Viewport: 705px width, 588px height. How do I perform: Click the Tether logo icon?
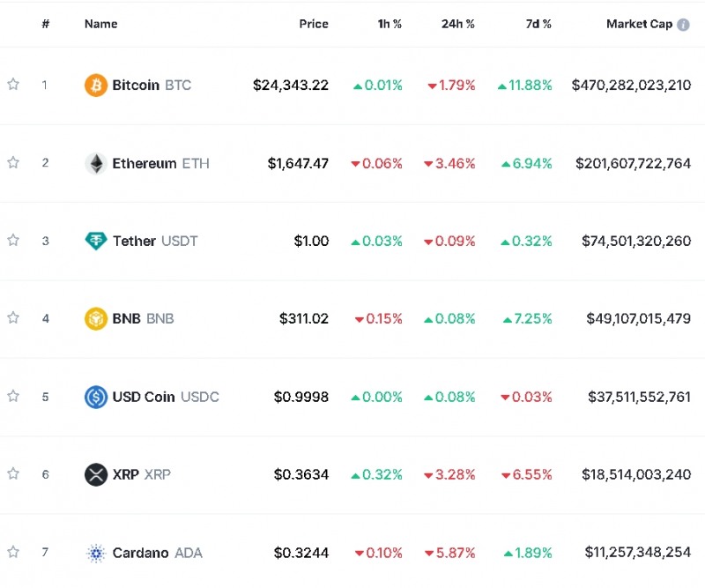[96, 241]
